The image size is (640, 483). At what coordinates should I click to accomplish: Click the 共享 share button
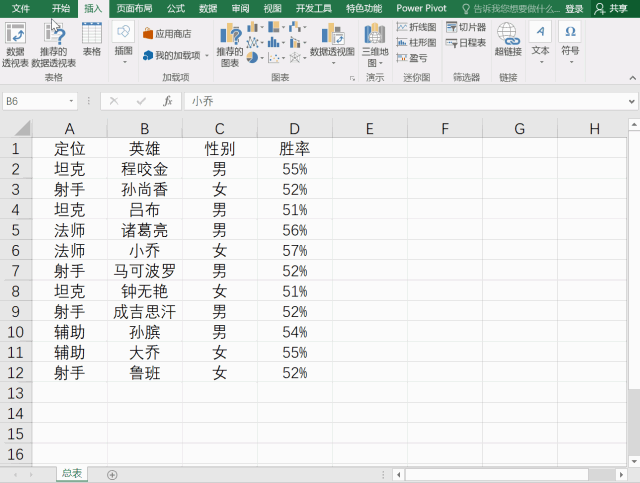coord(612,8)
